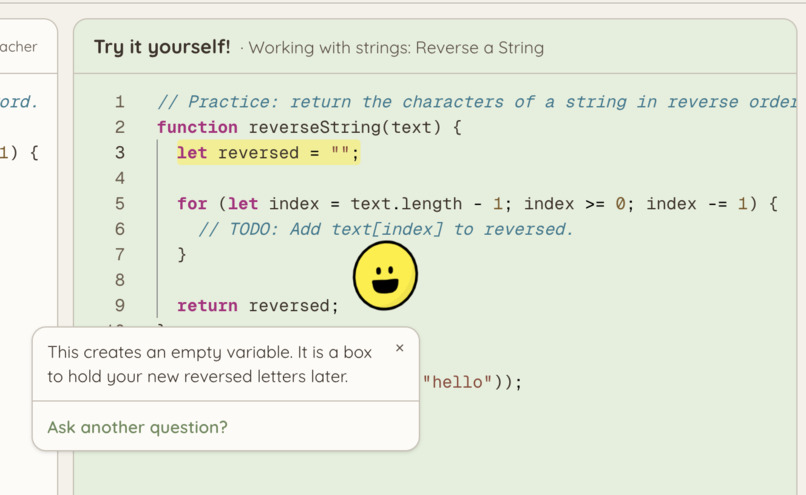Select the highlighted 'let reversed = "";' code

[268, 153]
